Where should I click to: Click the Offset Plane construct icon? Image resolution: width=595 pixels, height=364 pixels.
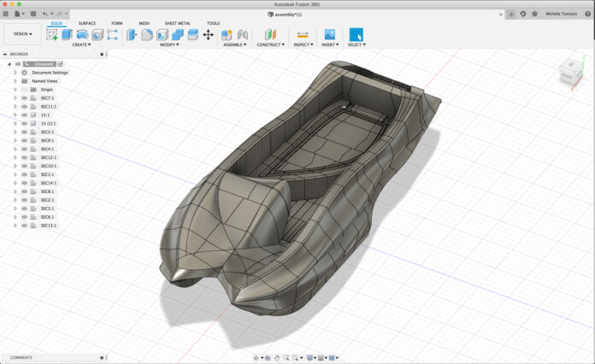[x=270, y=35]
